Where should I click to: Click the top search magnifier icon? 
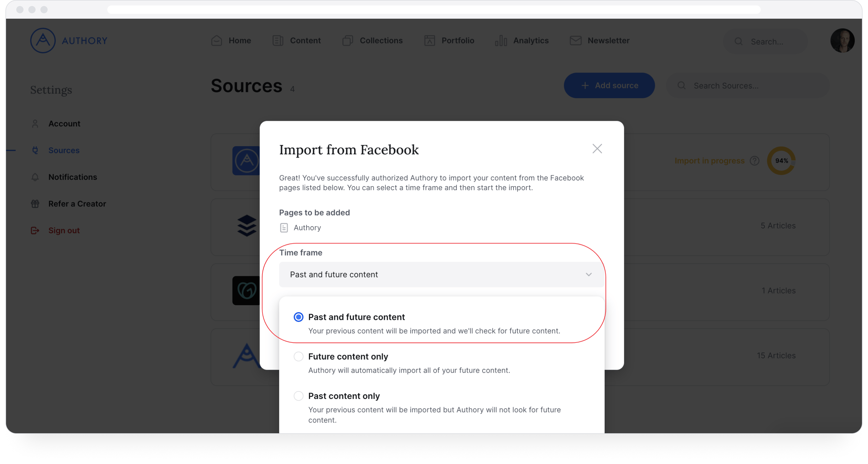coord(738,42)
